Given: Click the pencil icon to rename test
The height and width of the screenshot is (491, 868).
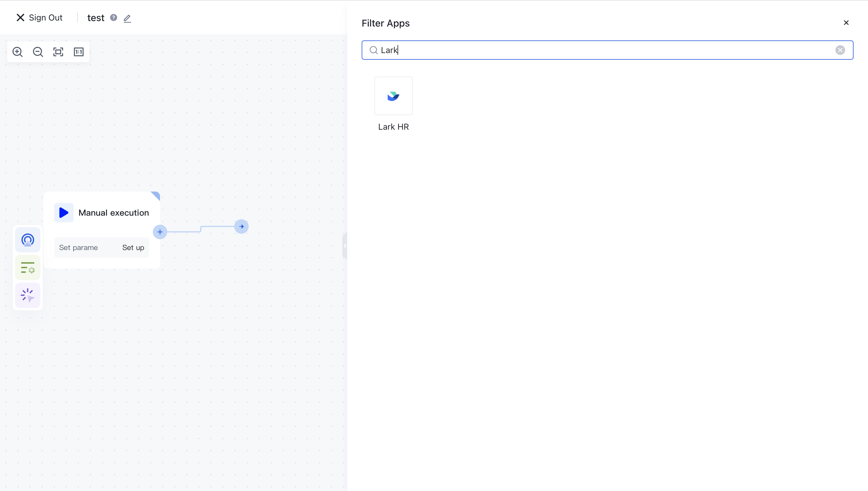Looking at the screenshot, I should (x=127, y=18).
